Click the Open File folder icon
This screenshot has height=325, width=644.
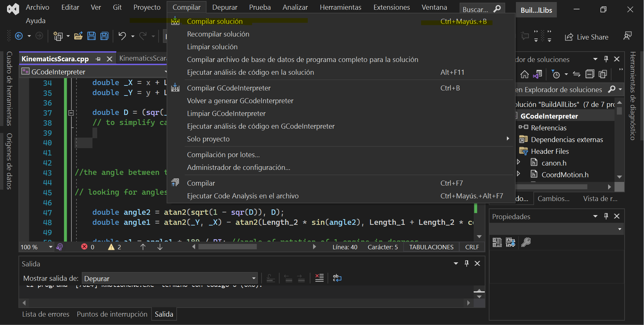[x=78, y=36]
